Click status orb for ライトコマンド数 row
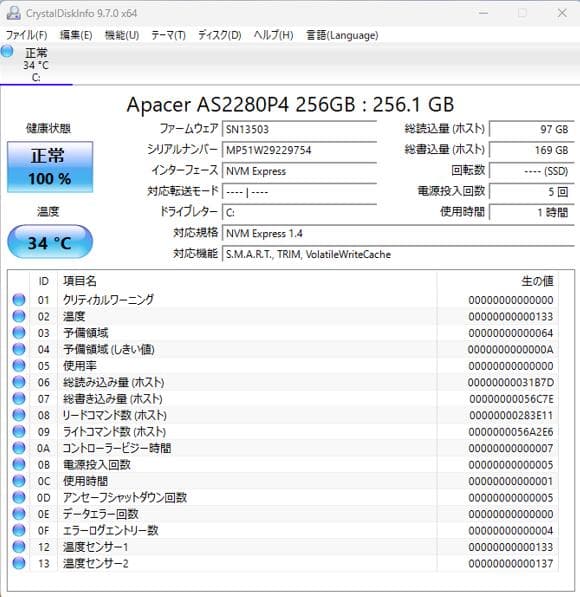Viewport: 580px width, 597px height. coord(19,431)
